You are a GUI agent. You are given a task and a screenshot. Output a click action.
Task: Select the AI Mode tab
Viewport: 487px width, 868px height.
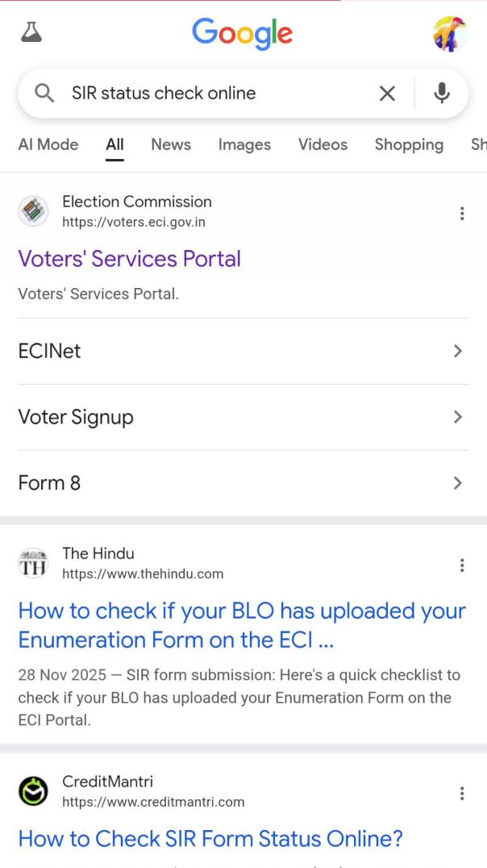tap(48, 144)
